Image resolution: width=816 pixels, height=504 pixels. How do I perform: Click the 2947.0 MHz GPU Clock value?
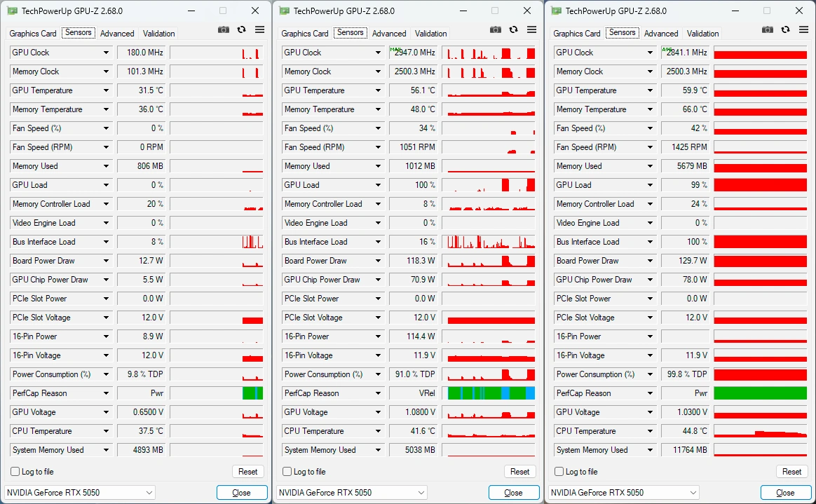click(x=413, y=53)
